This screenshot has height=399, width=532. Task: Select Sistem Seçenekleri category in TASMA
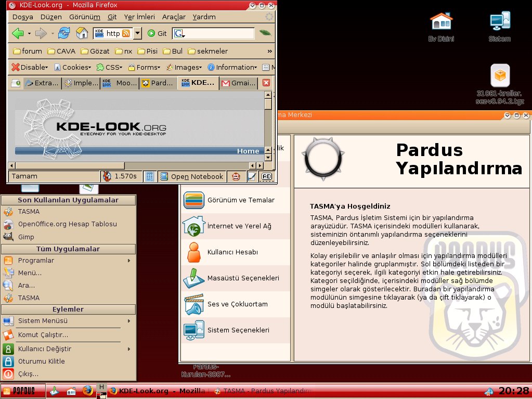[235, 330]
